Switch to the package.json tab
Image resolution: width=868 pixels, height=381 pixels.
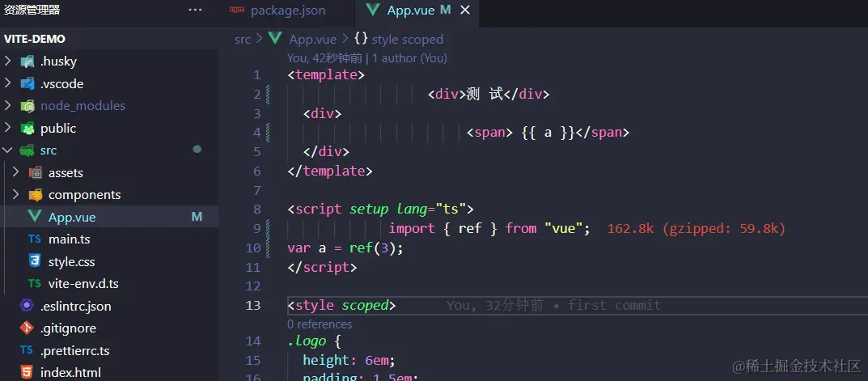(288, 11)
